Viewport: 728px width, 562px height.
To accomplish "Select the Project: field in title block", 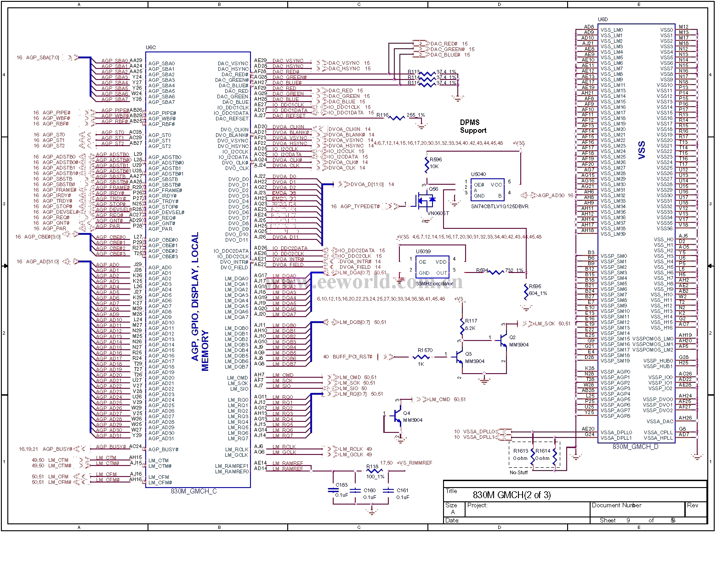I will (x=528, y=509).
